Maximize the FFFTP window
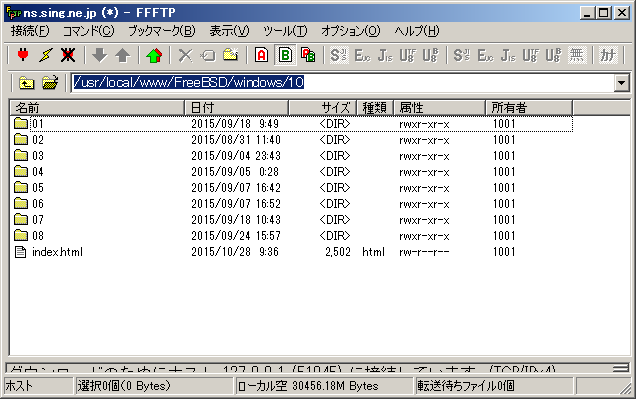Screen dimensions: 636x399 point(604,13)
